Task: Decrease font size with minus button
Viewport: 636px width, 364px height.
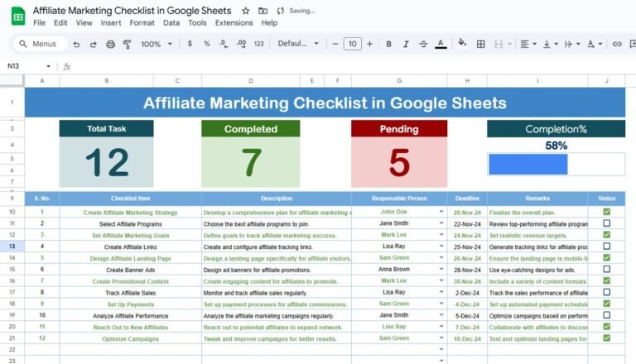Action: tap(335, 44)
